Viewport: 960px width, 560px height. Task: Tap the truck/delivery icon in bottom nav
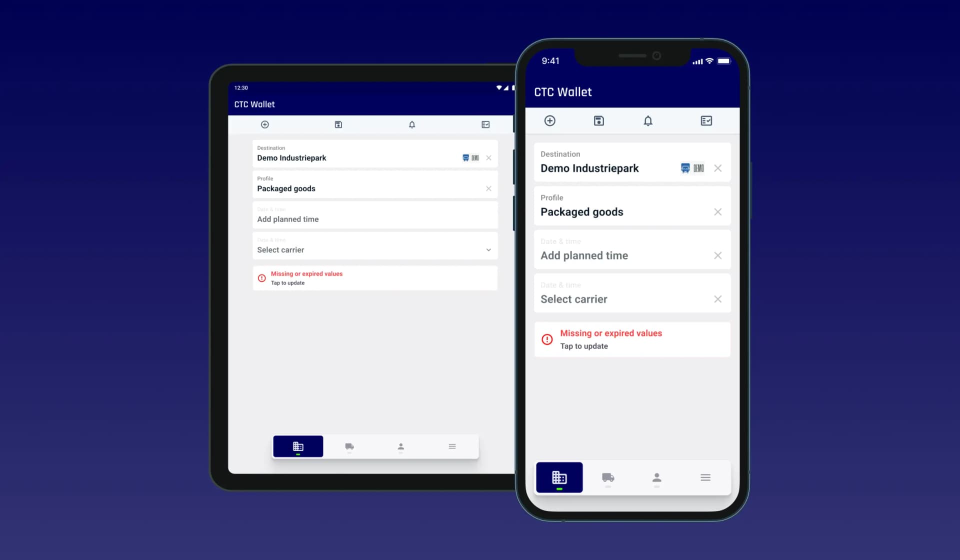point(607,477)
